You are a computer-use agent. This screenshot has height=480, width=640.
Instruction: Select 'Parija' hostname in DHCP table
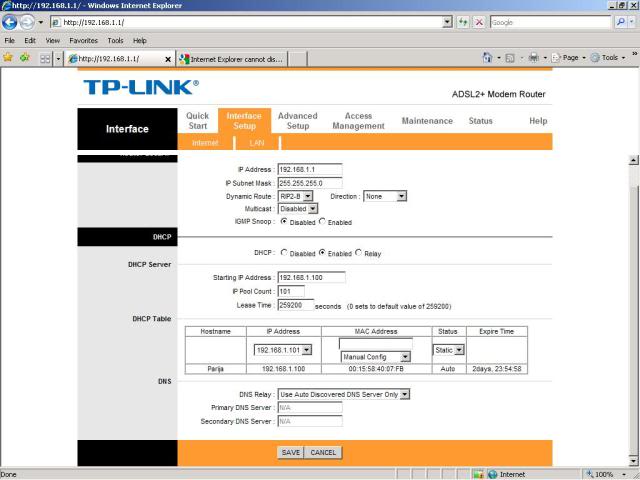click(215, 369)
